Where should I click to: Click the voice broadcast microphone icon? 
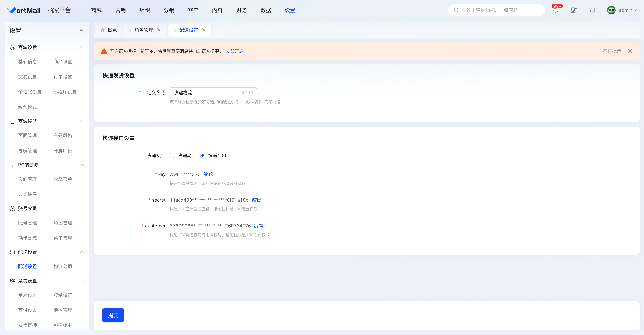coord(574,10)
